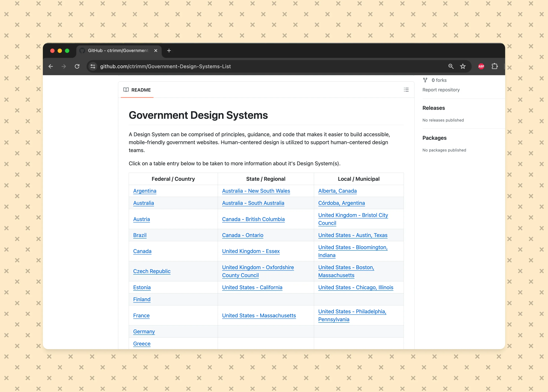Open the Austria link
Image resolution: width=548 pixels, height=392 pixels.
tap(141, 219)
